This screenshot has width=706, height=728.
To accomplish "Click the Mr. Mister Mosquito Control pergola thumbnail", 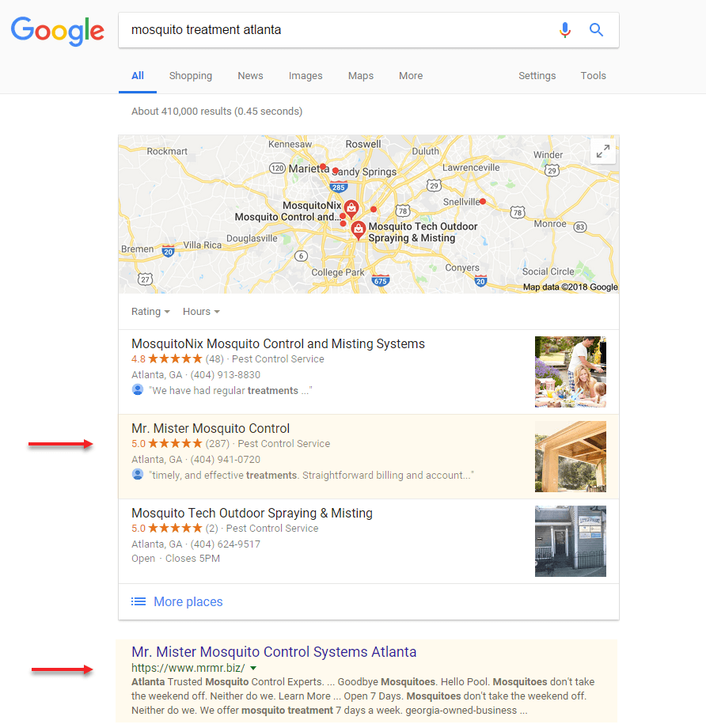I will tap(571, 457).
